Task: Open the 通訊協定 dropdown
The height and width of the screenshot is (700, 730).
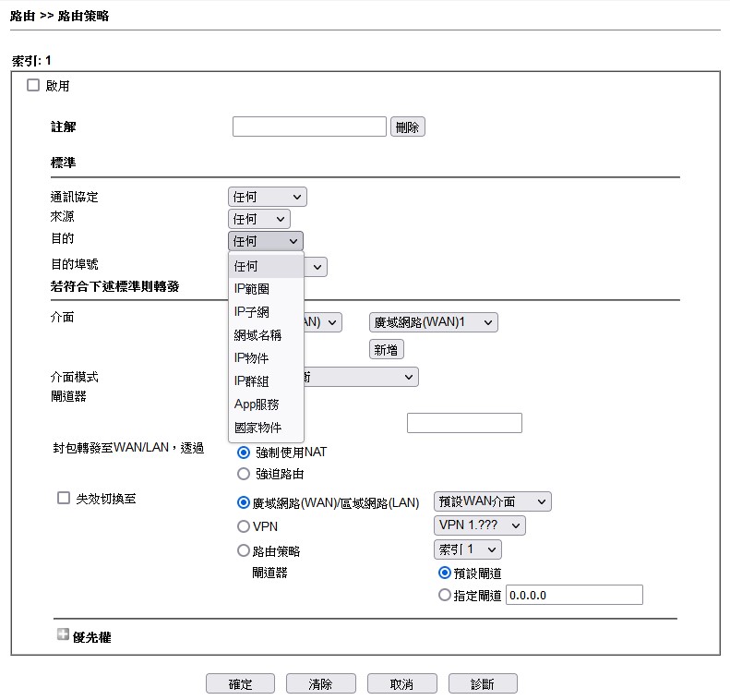Action: (x=267, y=197)
